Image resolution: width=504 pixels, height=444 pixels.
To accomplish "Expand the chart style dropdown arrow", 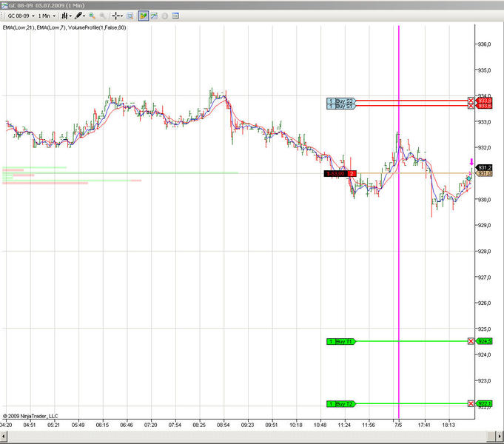I will point(70,16).
